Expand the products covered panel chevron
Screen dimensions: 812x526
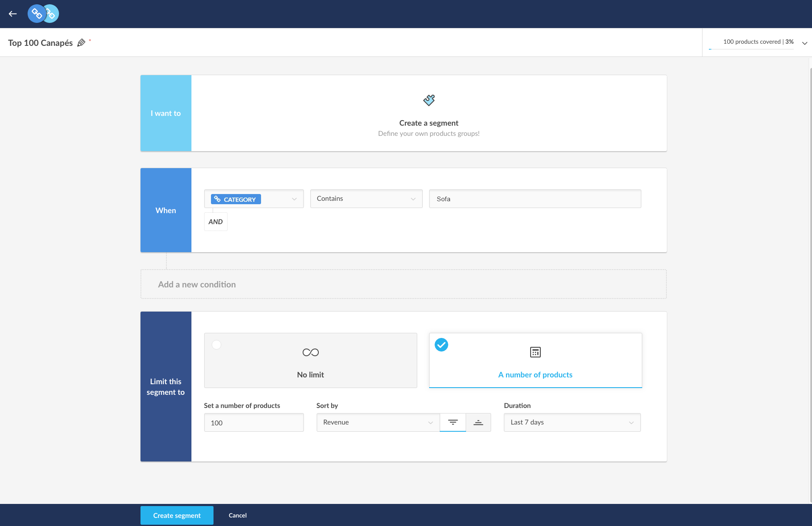pos(804,43)
